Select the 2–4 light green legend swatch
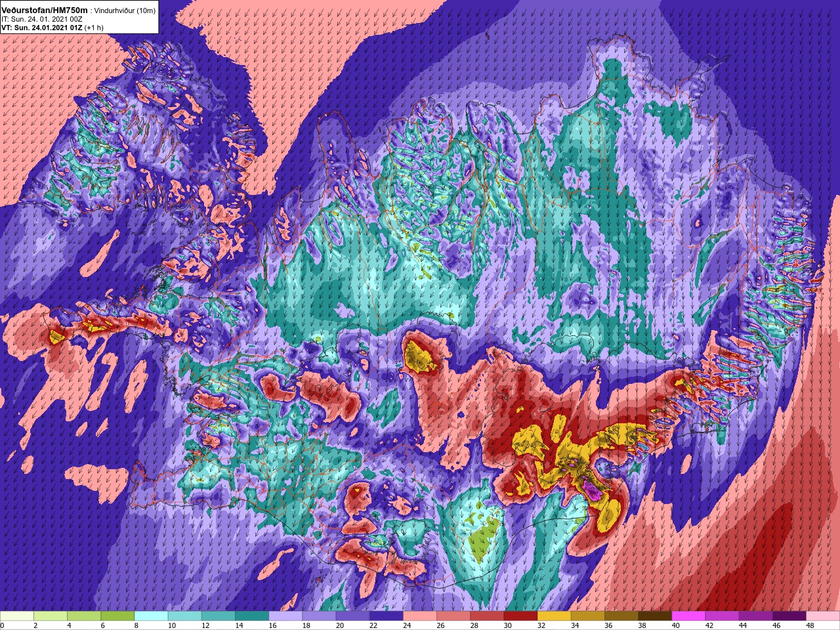 (51, 616)
